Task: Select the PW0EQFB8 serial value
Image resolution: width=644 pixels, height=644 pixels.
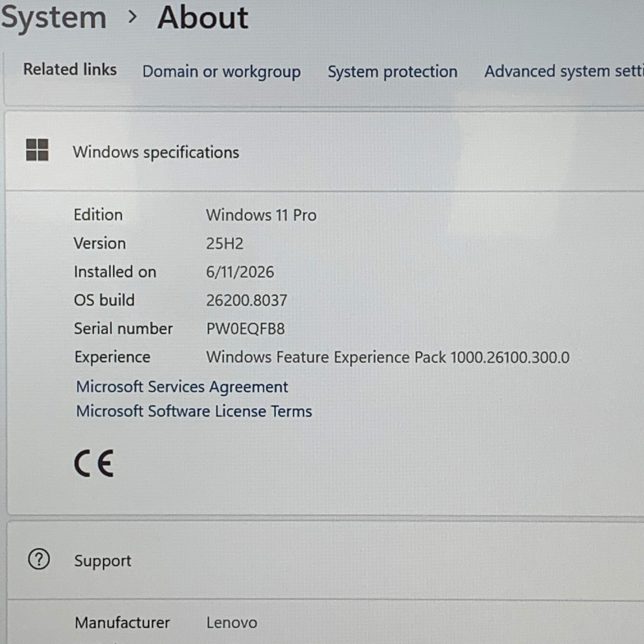Action: click(246, 329)
